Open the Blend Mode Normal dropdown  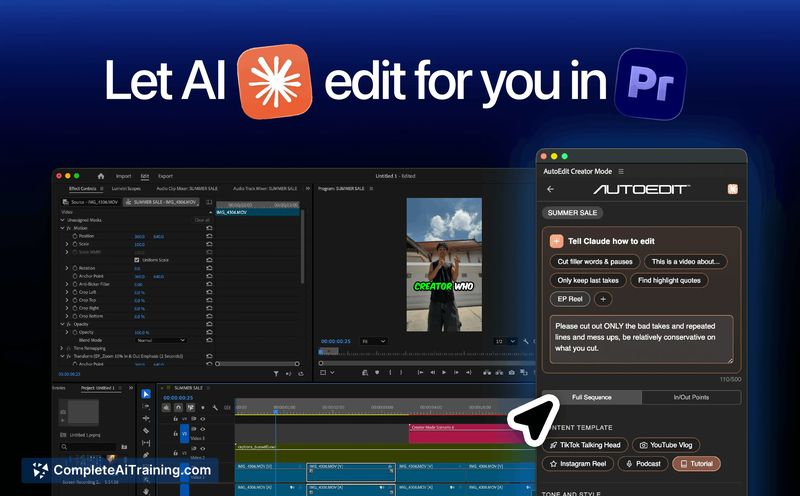(161, 340)
